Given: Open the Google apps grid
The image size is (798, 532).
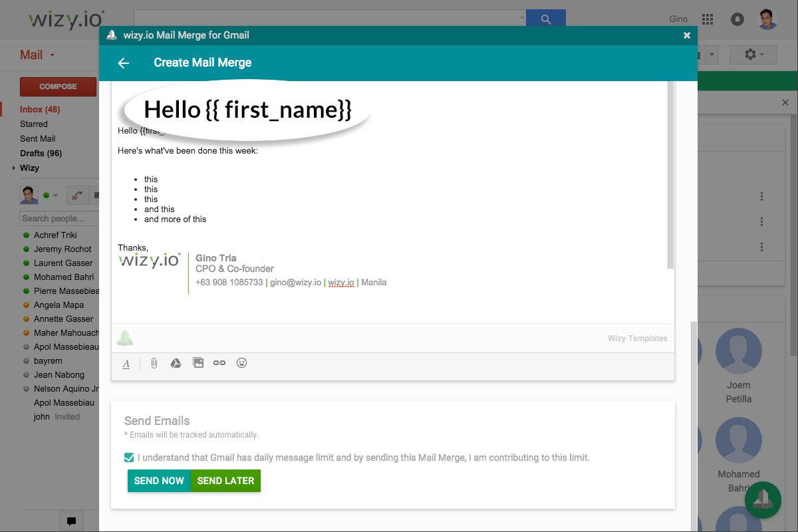Looking at the screenshot, I should pos(708,19).
